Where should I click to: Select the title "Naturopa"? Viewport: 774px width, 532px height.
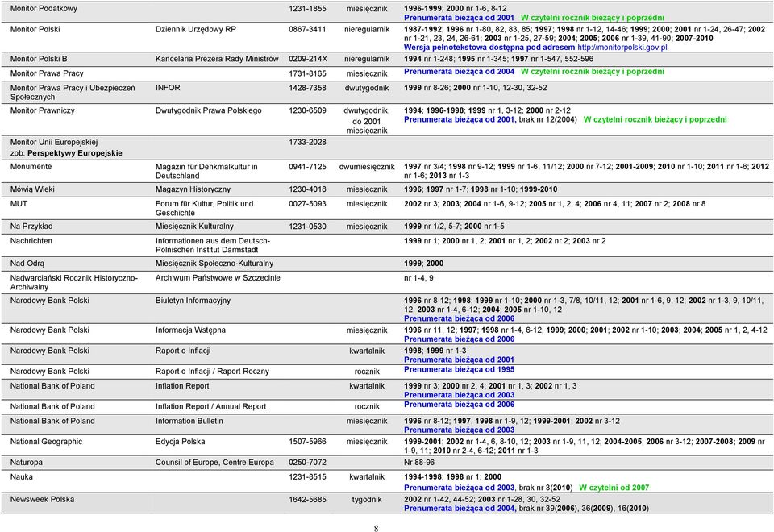point(26,463)
